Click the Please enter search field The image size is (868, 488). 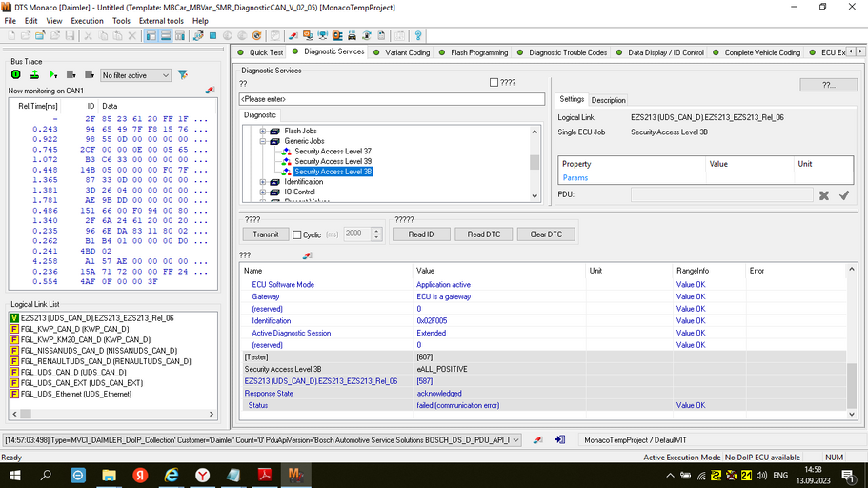click(392, 99)
